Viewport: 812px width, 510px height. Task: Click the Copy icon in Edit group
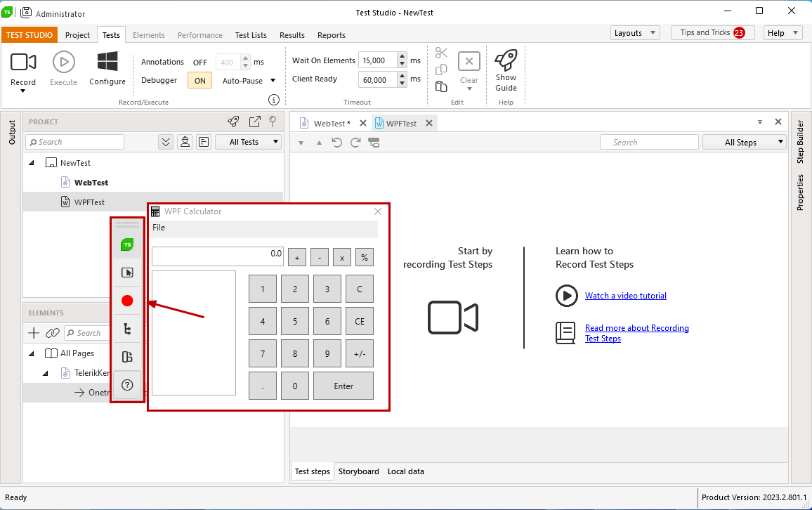click(441, 70)
